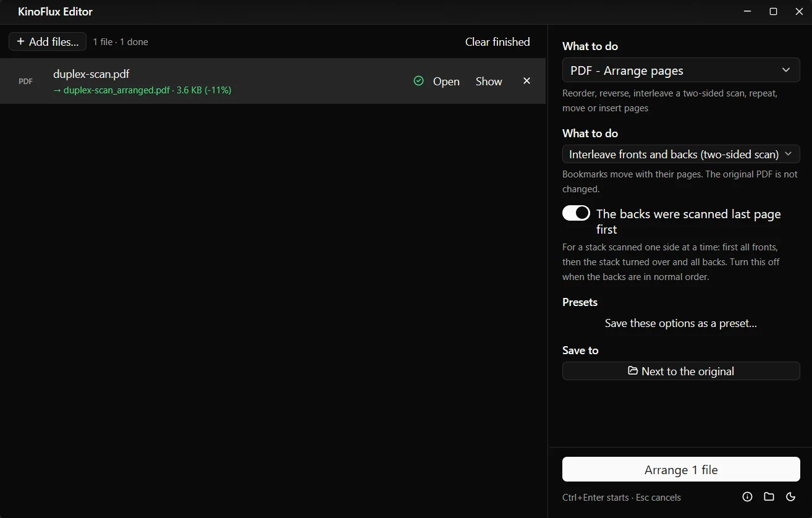The width and height of the screenshot is (812, 518).
Task: Choose 'Next to the original' save location
Action: pyautogui.click(x=681, y=371)
